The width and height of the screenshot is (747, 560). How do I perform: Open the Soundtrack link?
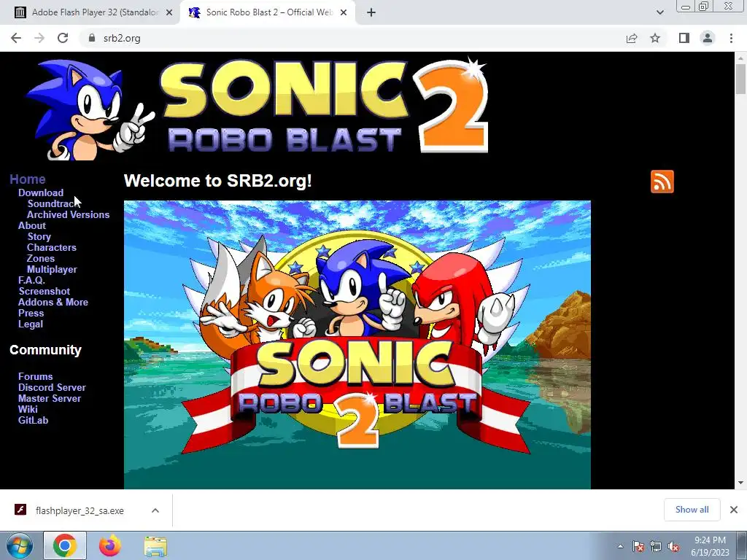[51, 203]
